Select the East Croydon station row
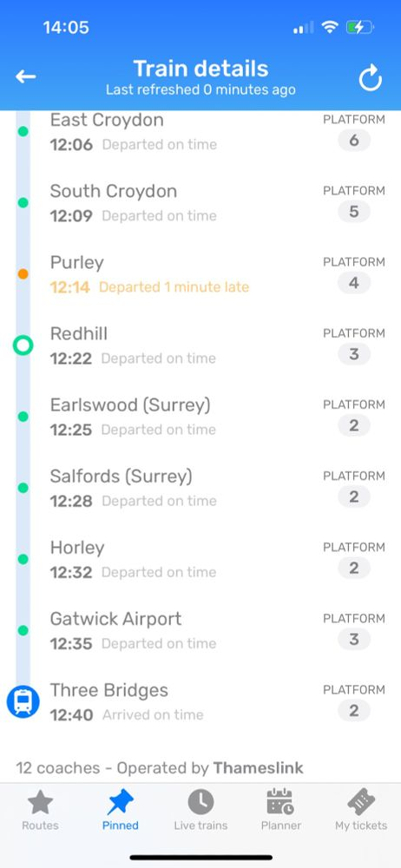The image size is (401, 868). click(x=200, y=132)
